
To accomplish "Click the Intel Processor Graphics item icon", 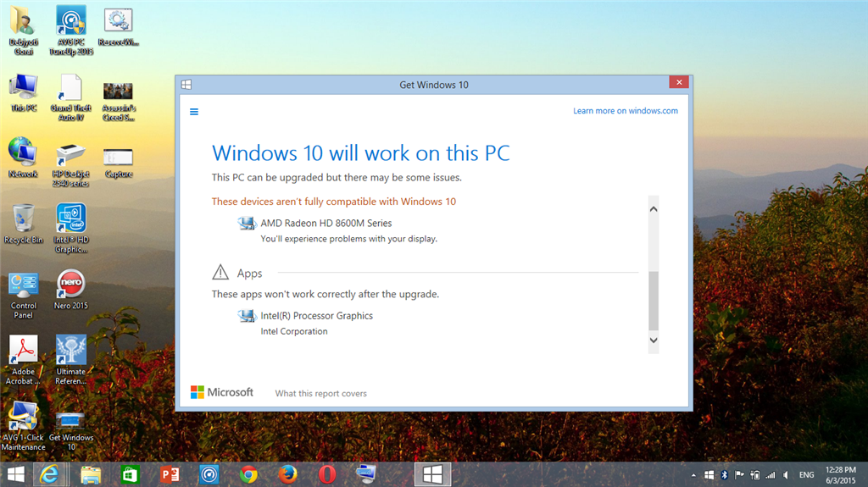I will (x=247, y=315).
